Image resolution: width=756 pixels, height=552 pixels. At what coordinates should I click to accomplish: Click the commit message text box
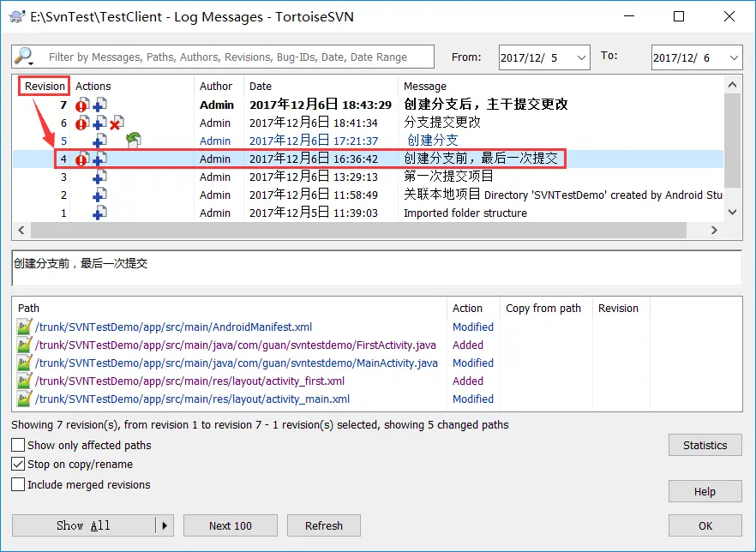(376, 268)
